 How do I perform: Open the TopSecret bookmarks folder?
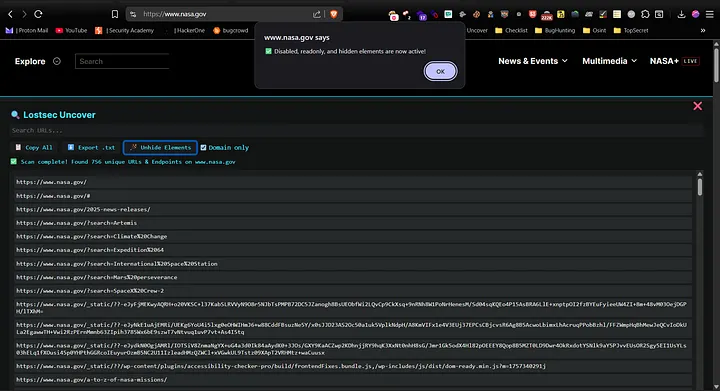631,30
